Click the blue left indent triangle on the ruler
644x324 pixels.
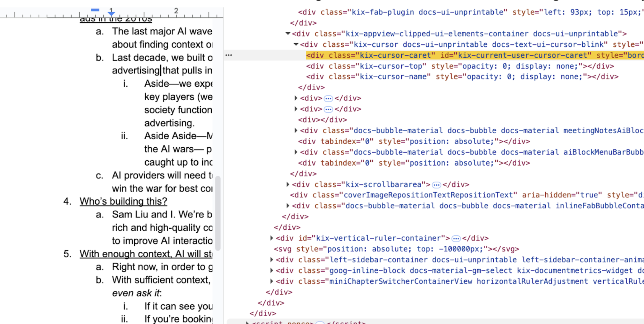pos(111,13)
